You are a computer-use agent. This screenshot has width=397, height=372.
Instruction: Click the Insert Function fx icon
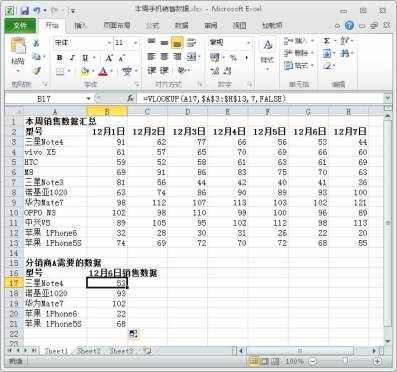(x=130, y=98)
